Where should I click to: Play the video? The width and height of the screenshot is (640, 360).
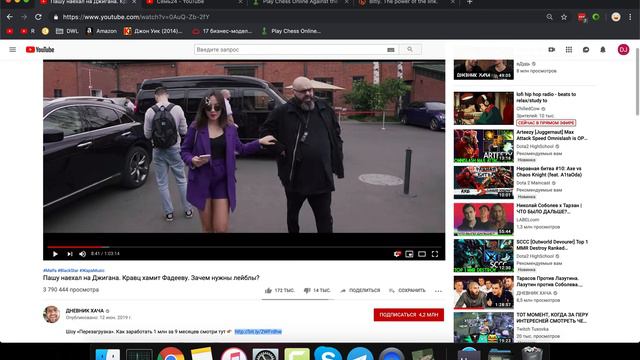tap(55, 254)
